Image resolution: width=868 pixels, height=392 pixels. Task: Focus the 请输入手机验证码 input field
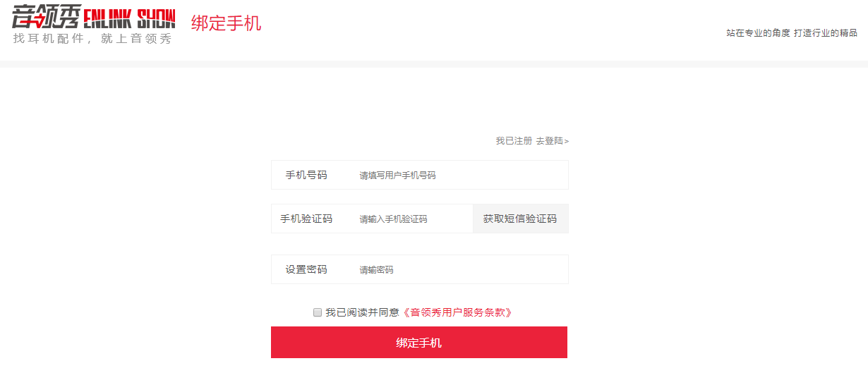click(414, 219)
